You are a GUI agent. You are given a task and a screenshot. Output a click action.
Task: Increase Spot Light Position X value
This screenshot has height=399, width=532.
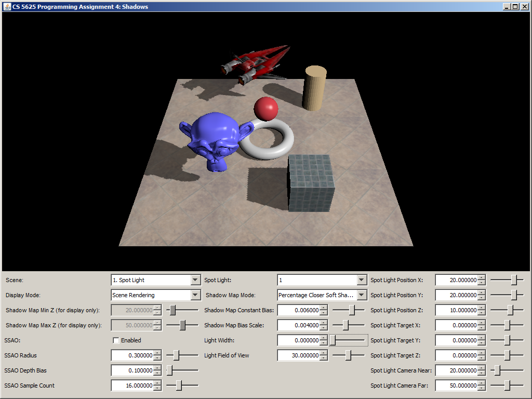[x=482, y=277]
